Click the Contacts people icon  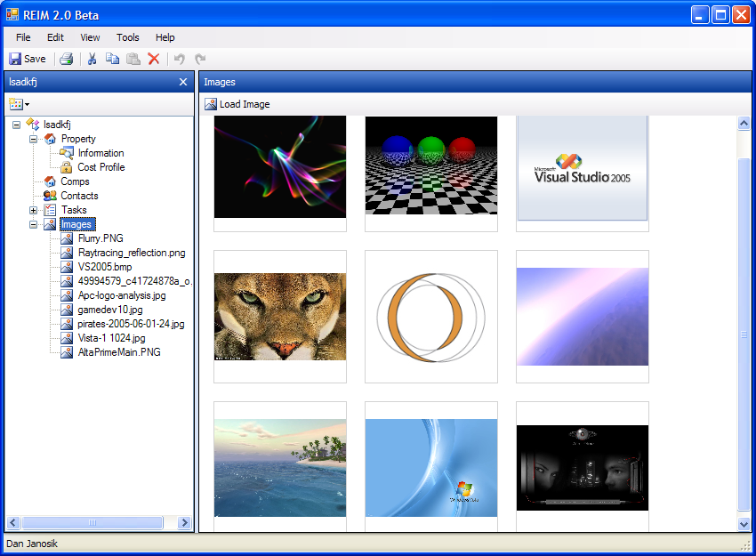tap(50, 196)
